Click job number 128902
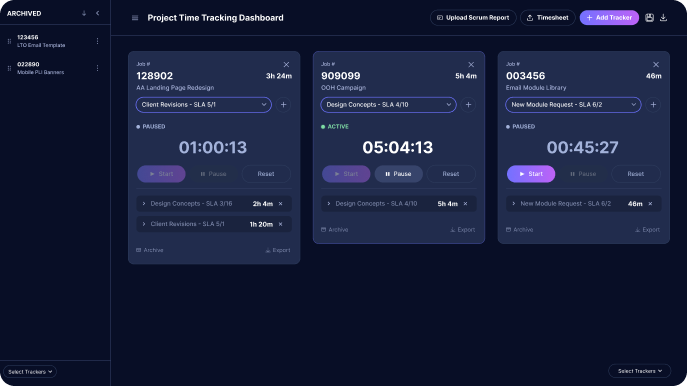This screenshot has height=386, width=687. (x=155, y=76)
